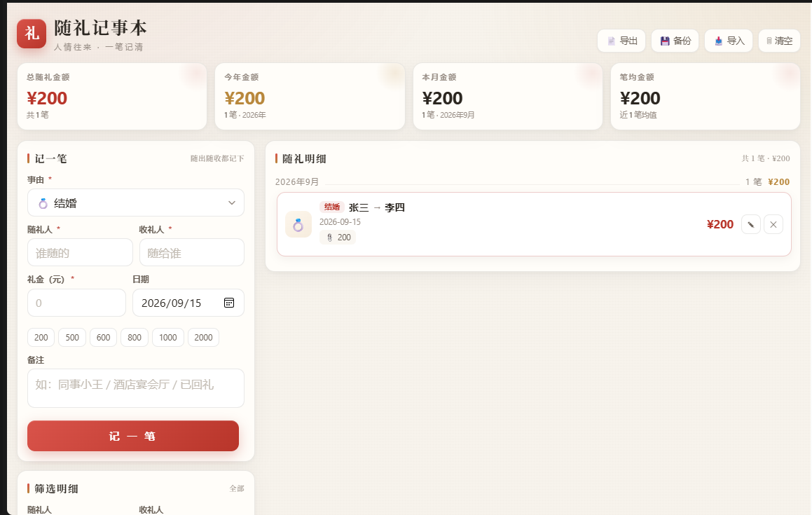
Task: Click the 备份 backup button
Action: pos(675,41)
